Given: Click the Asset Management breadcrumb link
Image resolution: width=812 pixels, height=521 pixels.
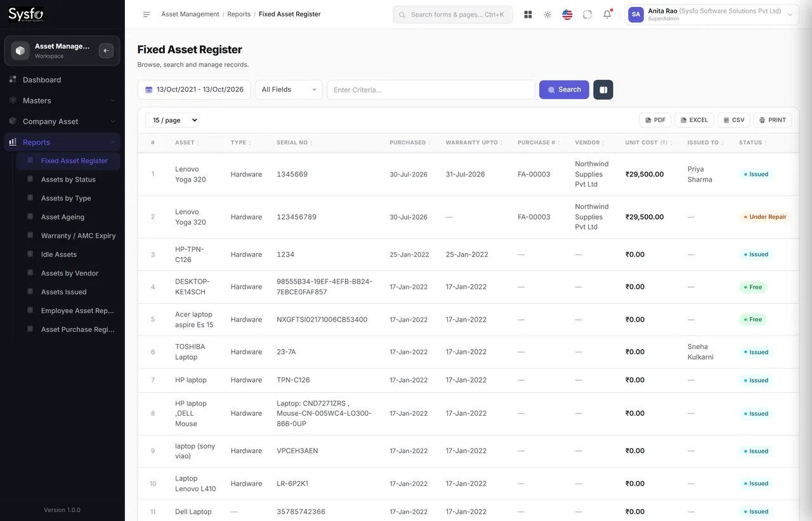Looking at the screenshot, I should [x=190, y=14].
